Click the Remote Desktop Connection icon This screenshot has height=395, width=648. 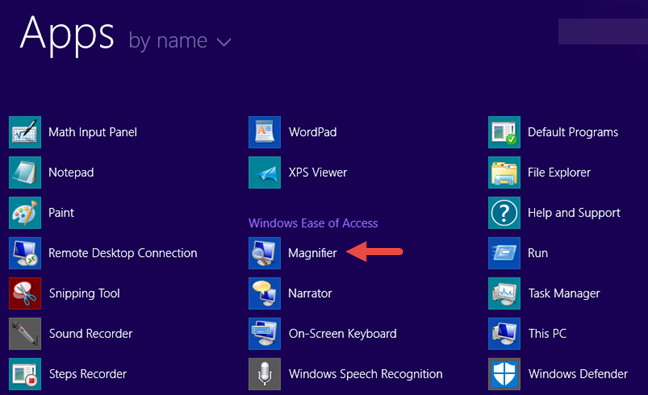coord(25,253)
